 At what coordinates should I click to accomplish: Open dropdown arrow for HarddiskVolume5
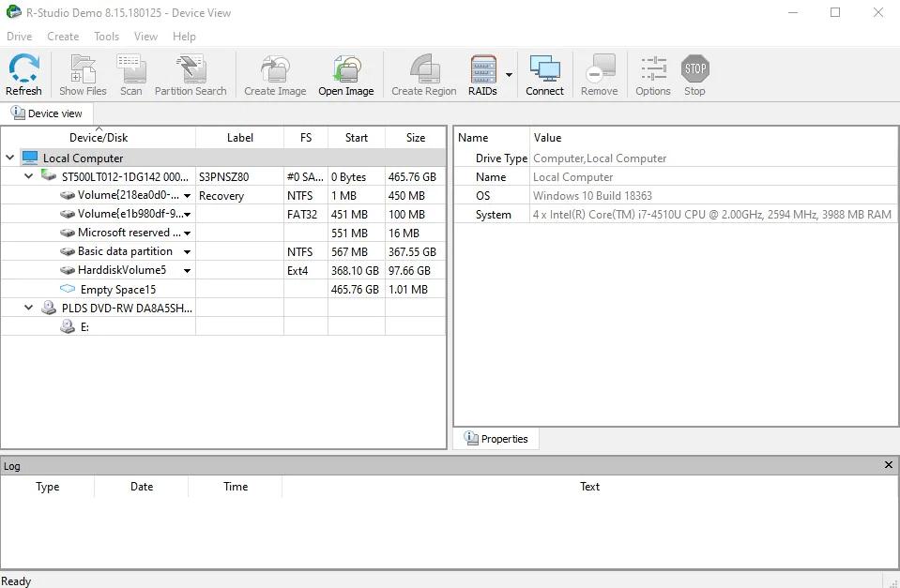(187, 270)
